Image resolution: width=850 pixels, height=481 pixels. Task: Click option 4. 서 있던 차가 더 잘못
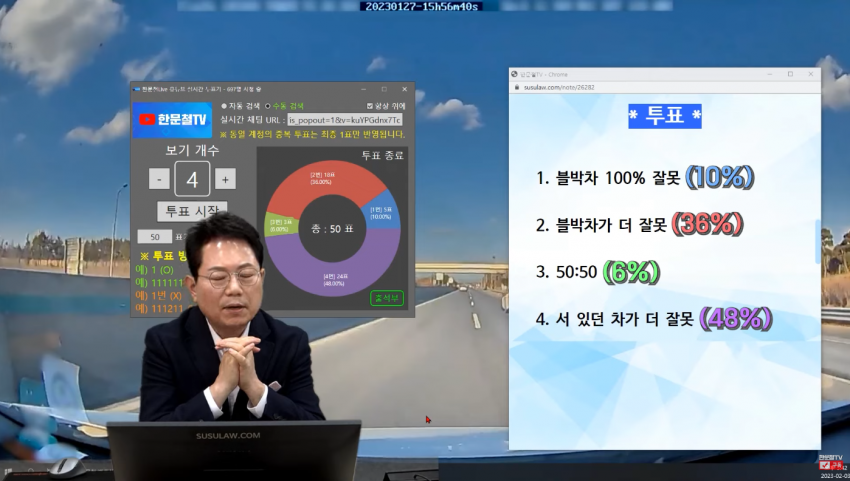click(x=615, y=319)
